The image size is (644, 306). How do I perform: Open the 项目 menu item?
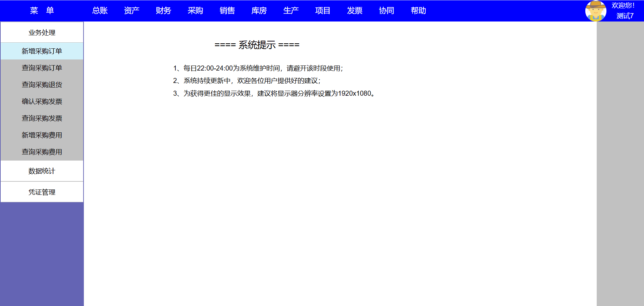pyautogui.click(x=323, y=11)
